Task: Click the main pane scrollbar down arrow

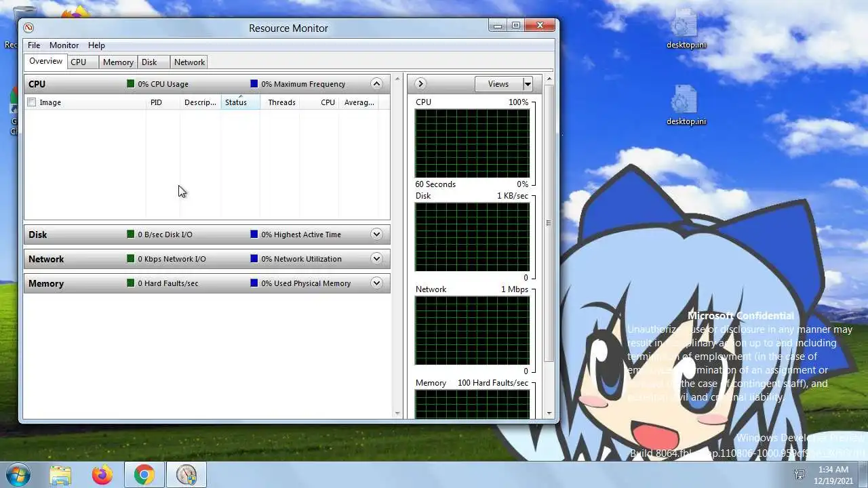Action: (x=397, y=413)
